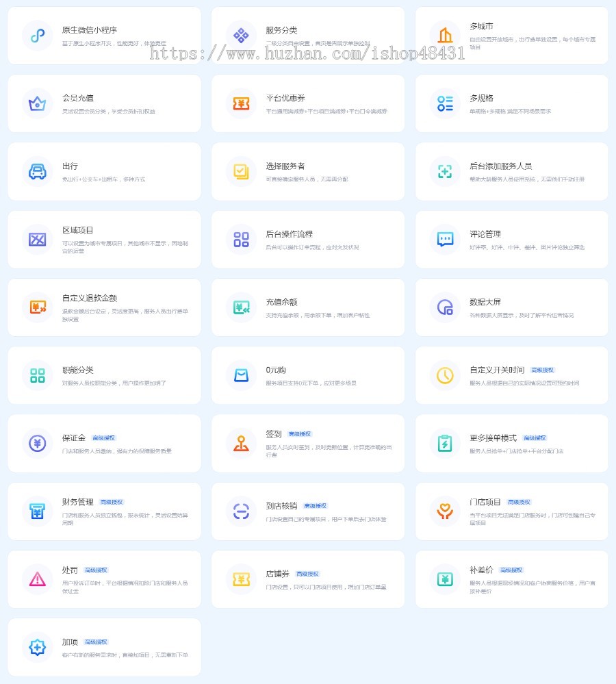Select the 出行 title text
Viewport: 616px width, 684px height.
tap(70, 166)
